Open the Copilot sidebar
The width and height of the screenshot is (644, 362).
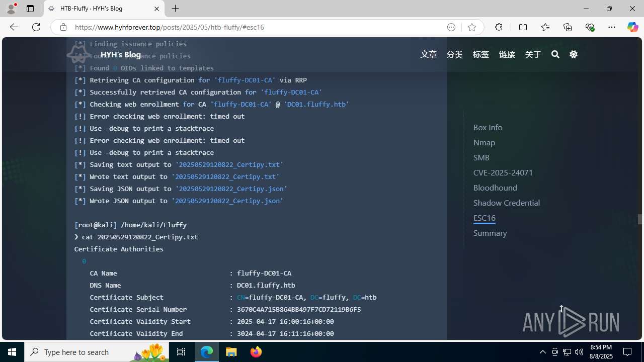point(632,27)
